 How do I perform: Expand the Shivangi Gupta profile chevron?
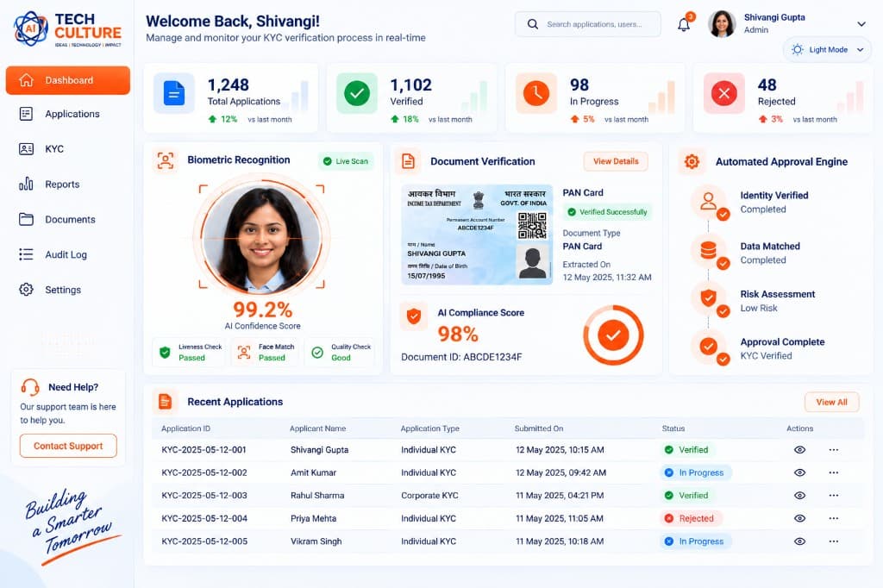click(x=861, y=24)
